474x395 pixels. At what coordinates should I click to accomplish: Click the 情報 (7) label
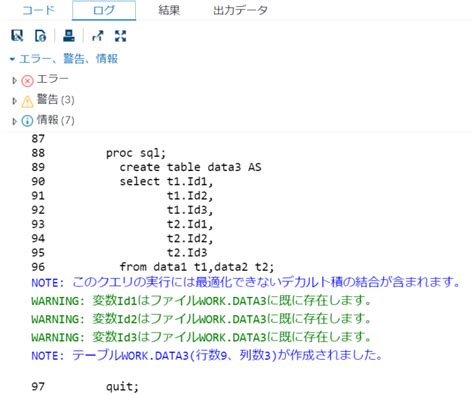[x=55, y=120]
